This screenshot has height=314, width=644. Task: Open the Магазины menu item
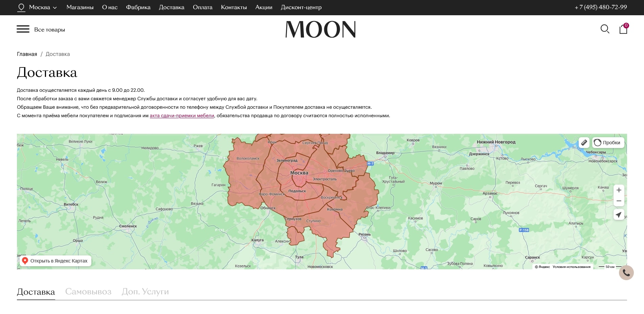pyautogui.click(x=80, y=7)
